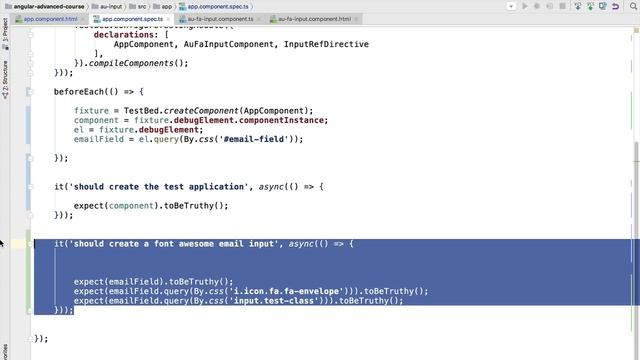The image size is (640, 360).
Task: Click 'createComponent' in fixture line
Action: [x=201, y=111]
